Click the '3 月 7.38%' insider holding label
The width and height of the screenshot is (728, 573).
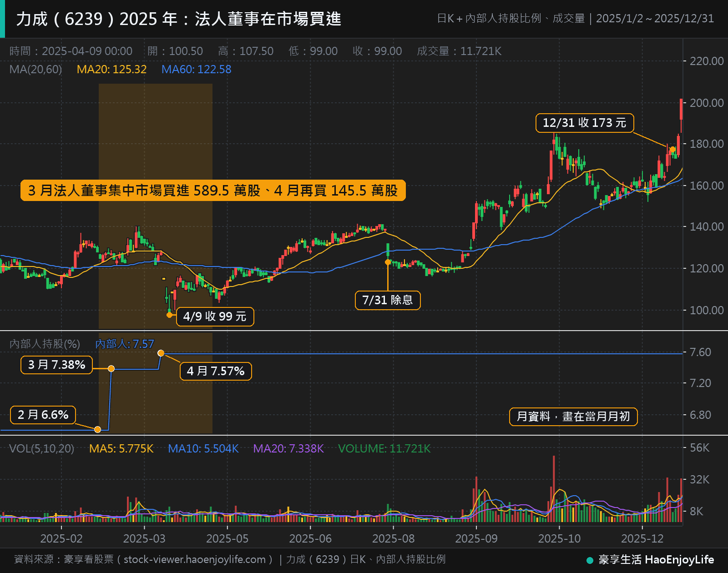click(56, 365)
